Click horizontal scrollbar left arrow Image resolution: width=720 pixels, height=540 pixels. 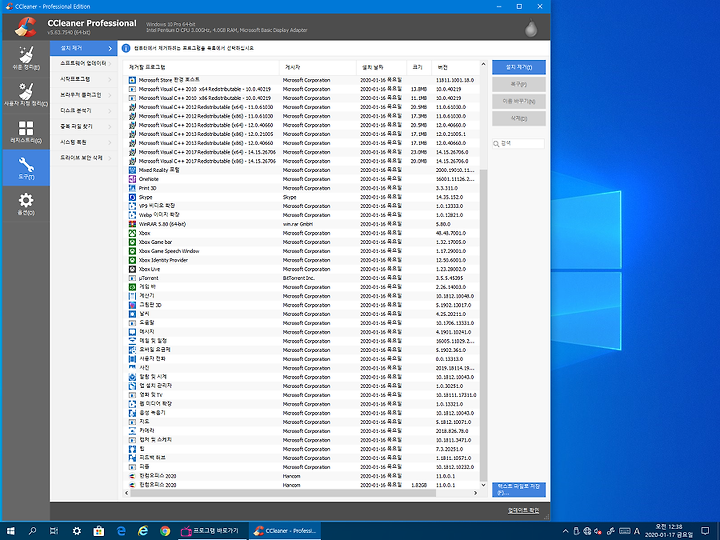coord(127,493)
